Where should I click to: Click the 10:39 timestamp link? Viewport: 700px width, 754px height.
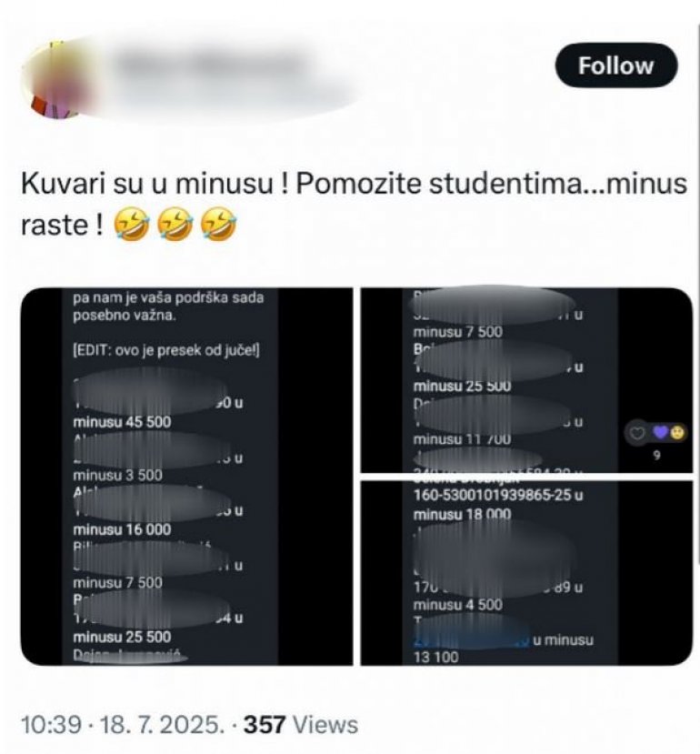pos(51,724)
